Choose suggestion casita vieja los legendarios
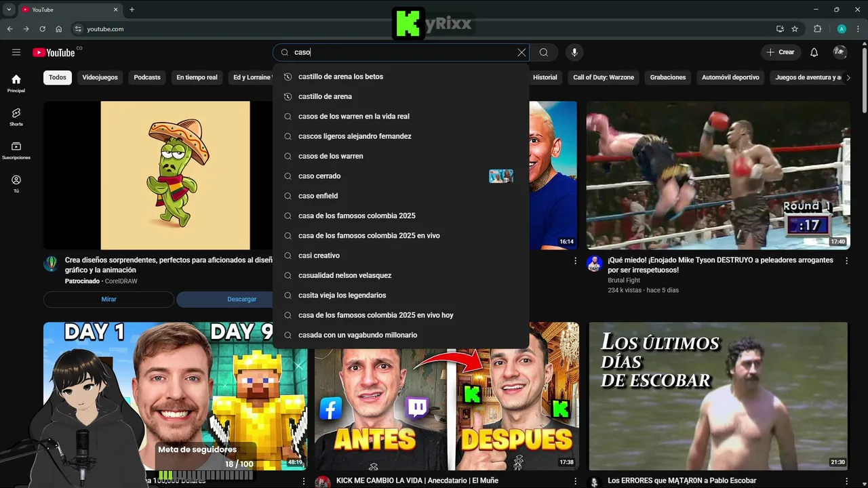This screenshot has height=488, width=868. click(401, 296)
